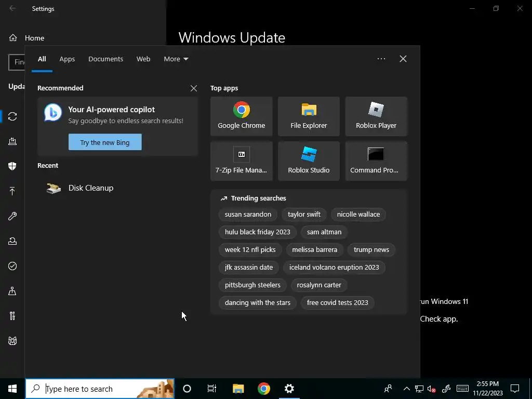
Task: Open Troubleshoot wrench icon in Settings sidebar
Action: pos(12,216)
